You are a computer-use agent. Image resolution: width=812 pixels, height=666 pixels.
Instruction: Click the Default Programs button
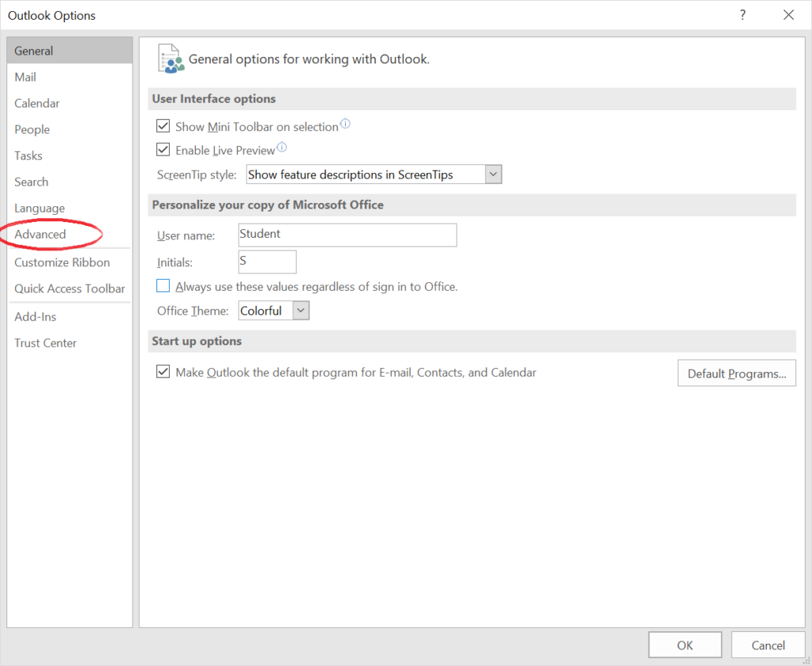coord(737,373)
